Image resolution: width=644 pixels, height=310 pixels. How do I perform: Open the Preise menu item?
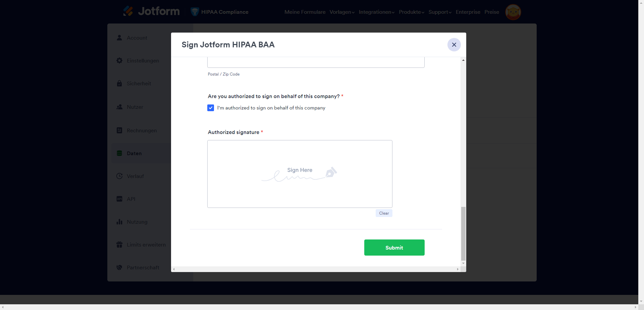coord(491,12)
